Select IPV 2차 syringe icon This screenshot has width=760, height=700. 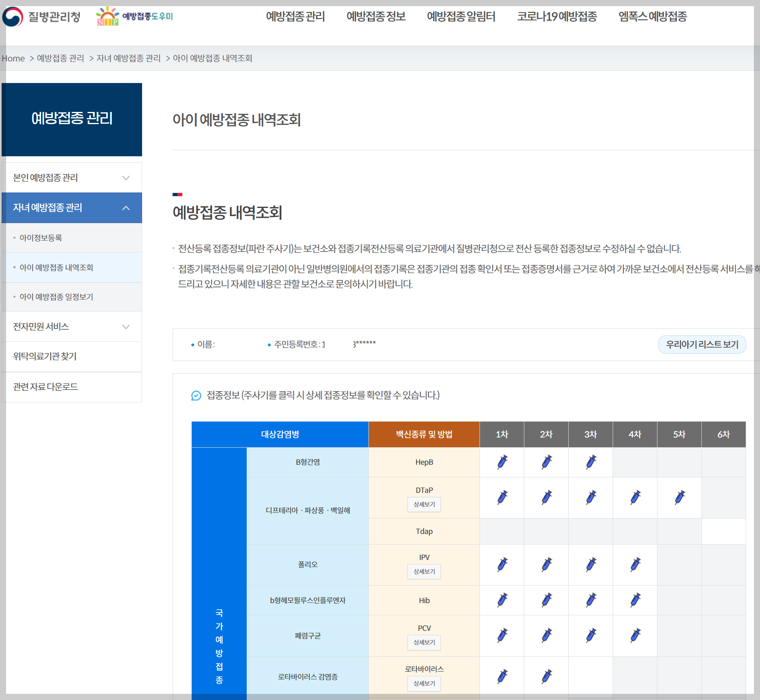[547, 564]
